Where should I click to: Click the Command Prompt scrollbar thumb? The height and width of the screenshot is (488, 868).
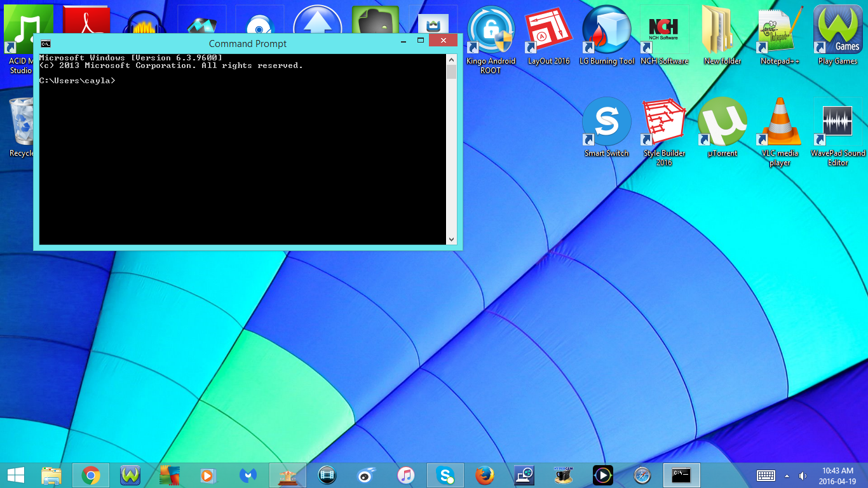(451, 72)
